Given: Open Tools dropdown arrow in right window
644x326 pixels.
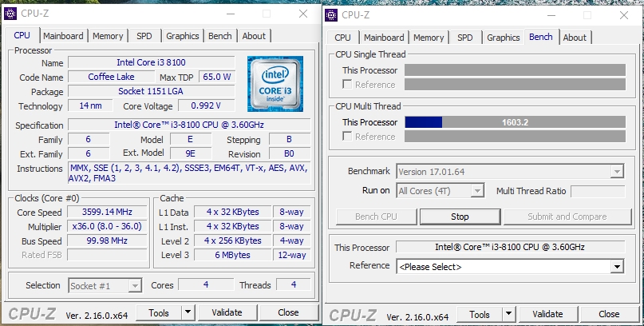Looking at the screenshot, I should coord(508,315).
